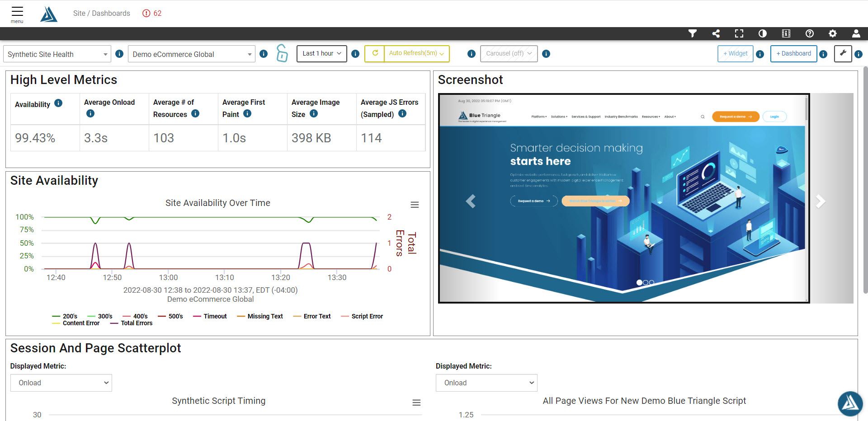Click info icon beside Average Image Size
This screenshot has height=421, width=868.
click(x=314, y=113)
